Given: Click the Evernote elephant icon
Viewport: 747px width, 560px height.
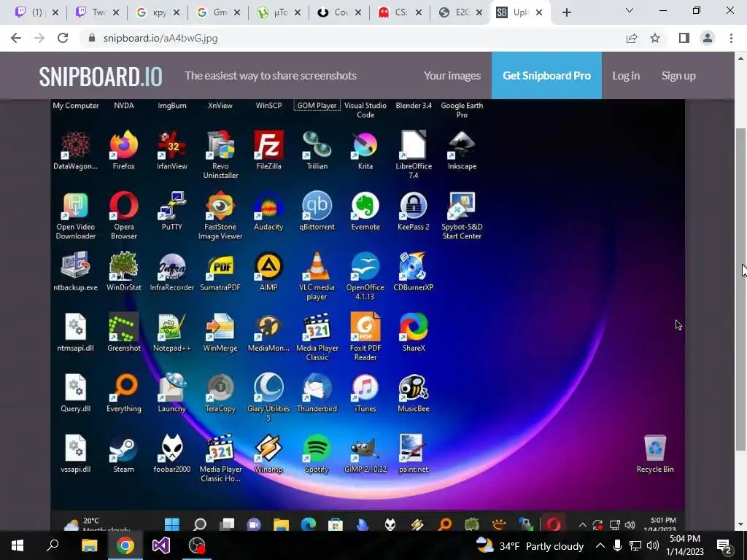Looking at the screenshot, I should coord(365,206).
